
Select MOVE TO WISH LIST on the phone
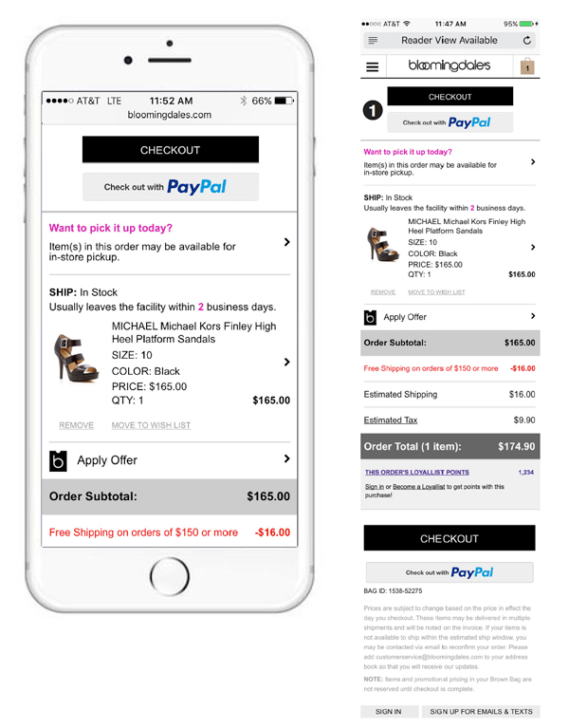pyautogui.click(x=151, y=425)
